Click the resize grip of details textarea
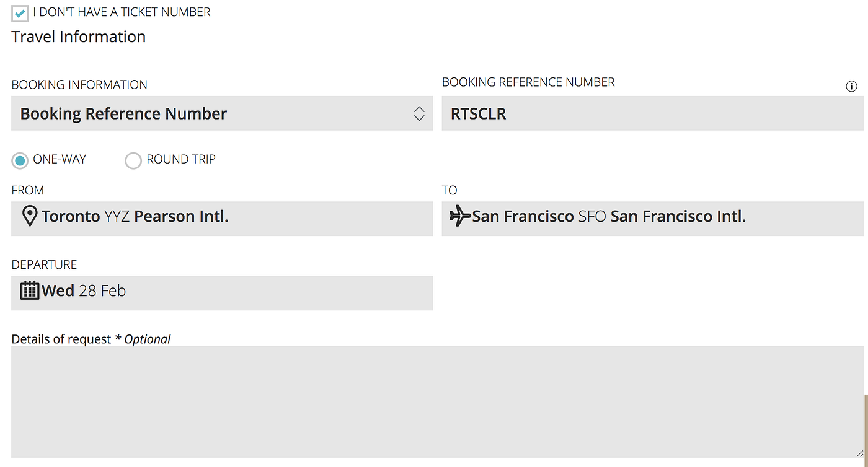This screenshot has width=868, height=467. click(x=859, y=453)
